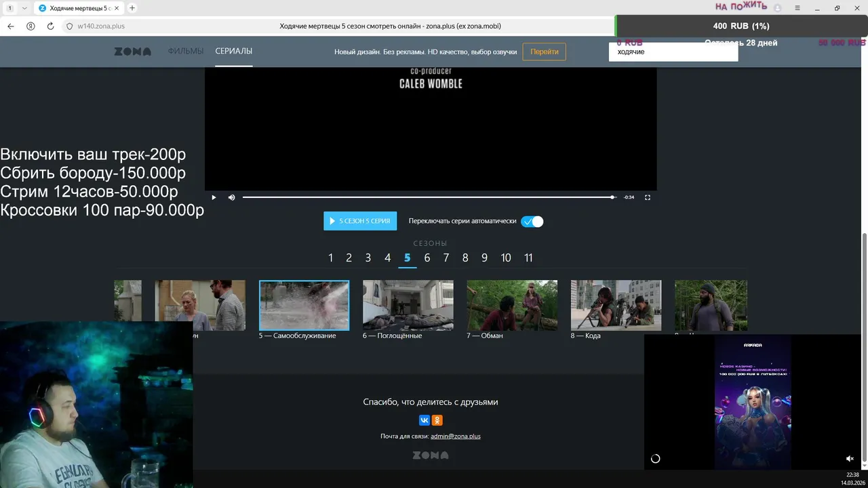Image resolution: width=868 pixels, height=488 pixels.
Task: Select season 3
Action: 368,258
